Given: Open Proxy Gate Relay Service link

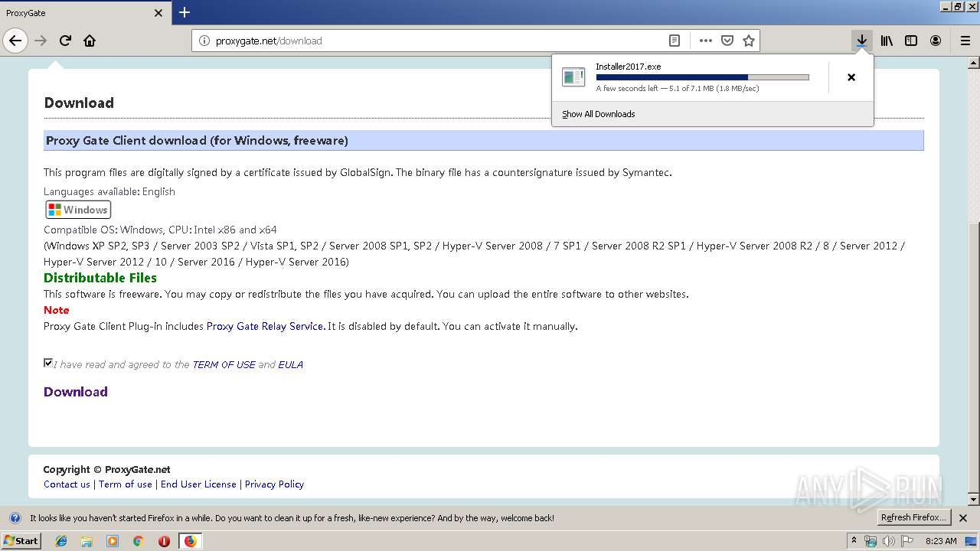Looking at the screenshot, I should pyautogui.click(x=265, y=326).
